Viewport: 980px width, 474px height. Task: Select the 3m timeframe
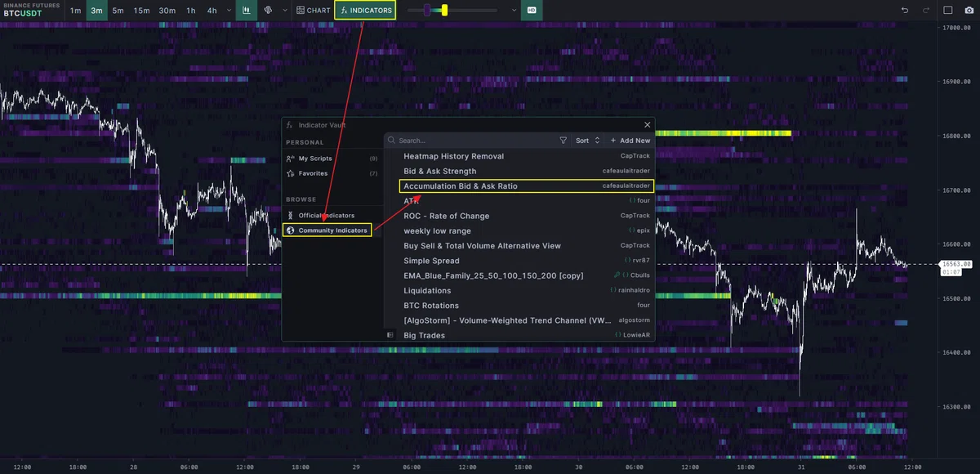pos(96,11)
